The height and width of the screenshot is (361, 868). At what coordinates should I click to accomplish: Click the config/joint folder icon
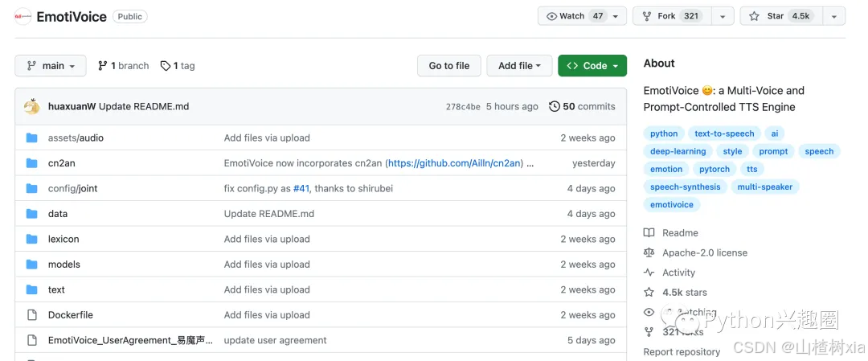(31, 188)
